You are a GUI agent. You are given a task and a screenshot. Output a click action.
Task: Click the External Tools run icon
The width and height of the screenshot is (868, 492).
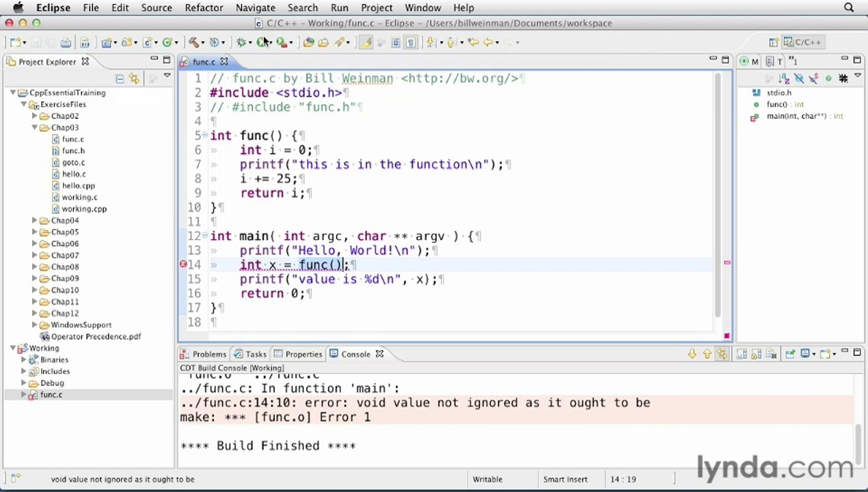pyautogui.click(x=281, y=42)
